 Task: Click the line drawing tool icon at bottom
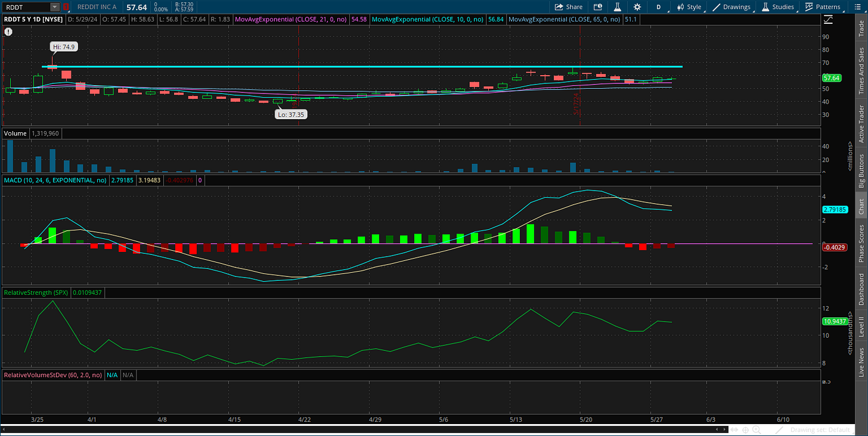[779, 429]
